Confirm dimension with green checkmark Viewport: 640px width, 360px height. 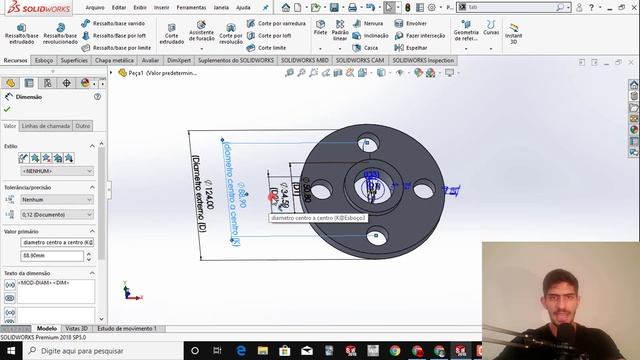7,109
